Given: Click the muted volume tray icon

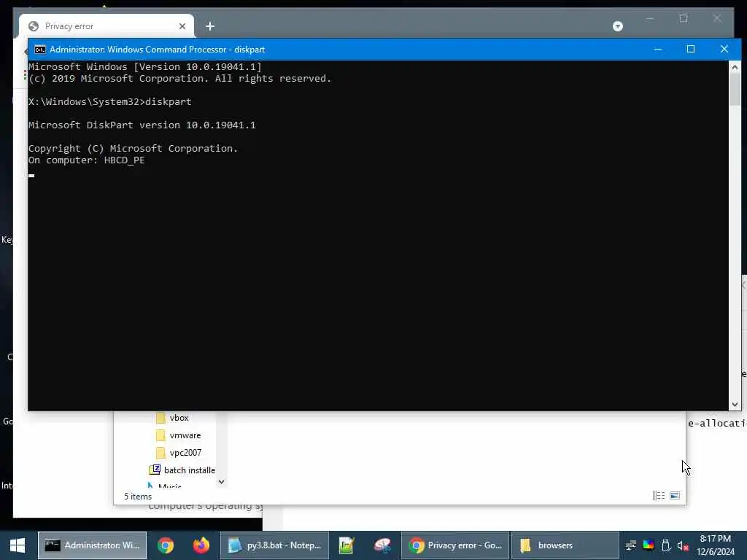Looking at the screenshot, I should (683, 545).
